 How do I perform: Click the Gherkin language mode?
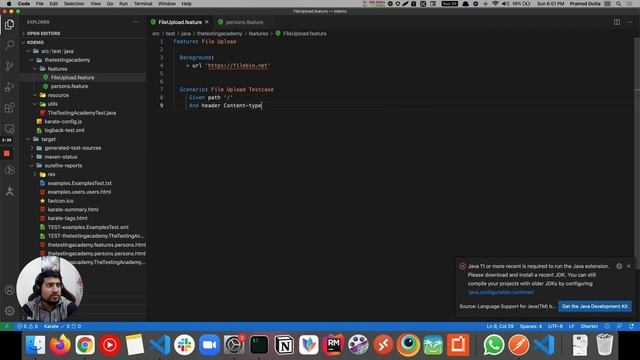[x=589, y=326]
